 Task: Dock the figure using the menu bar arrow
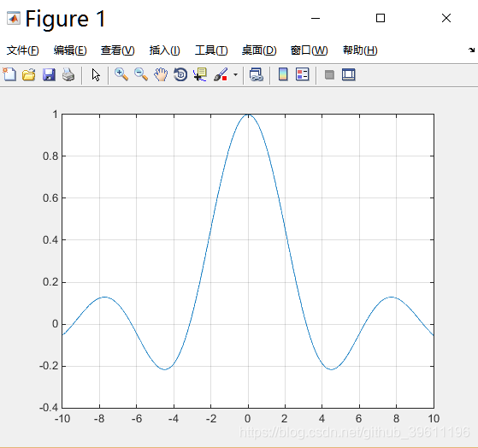[x=472, y=50]
